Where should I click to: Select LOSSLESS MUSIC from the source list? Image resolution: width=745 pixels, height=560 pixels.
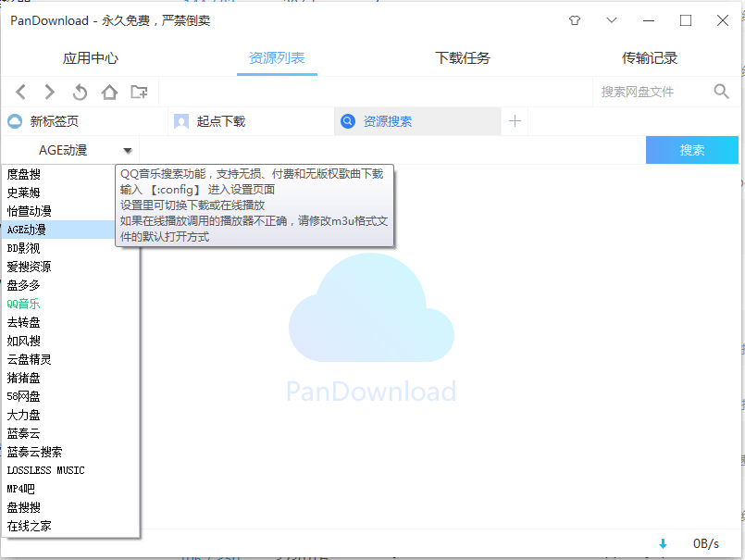click(x=70, y=471)
